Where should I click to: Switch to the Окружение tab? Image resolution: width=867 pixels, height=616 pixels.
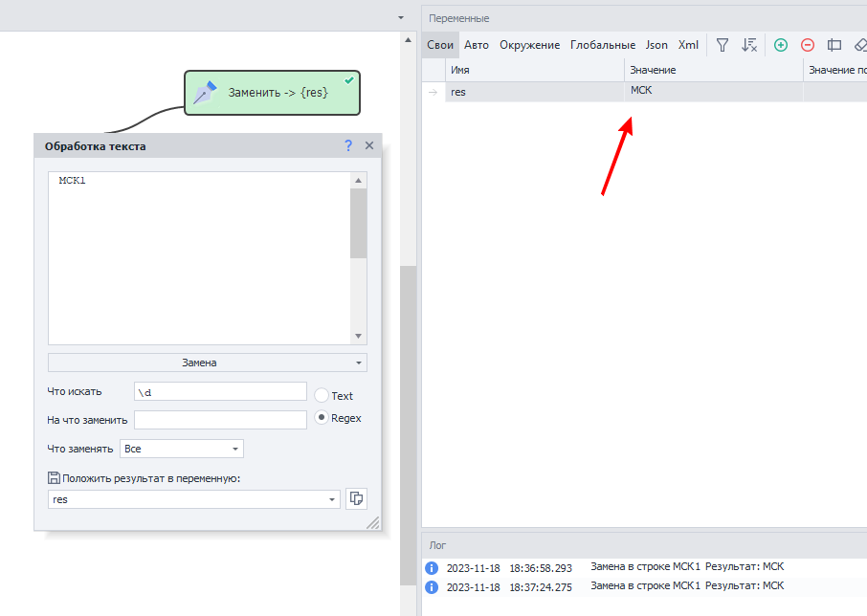click(x=530, y=45)
